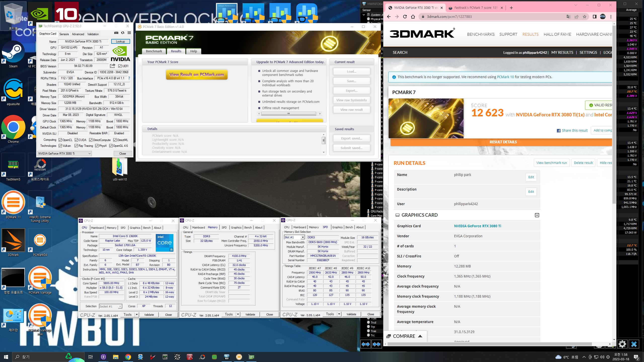Open the util-win10 folder on the desktop
Viewport: 644px width, 362px height.
click(x=120, y=170)
